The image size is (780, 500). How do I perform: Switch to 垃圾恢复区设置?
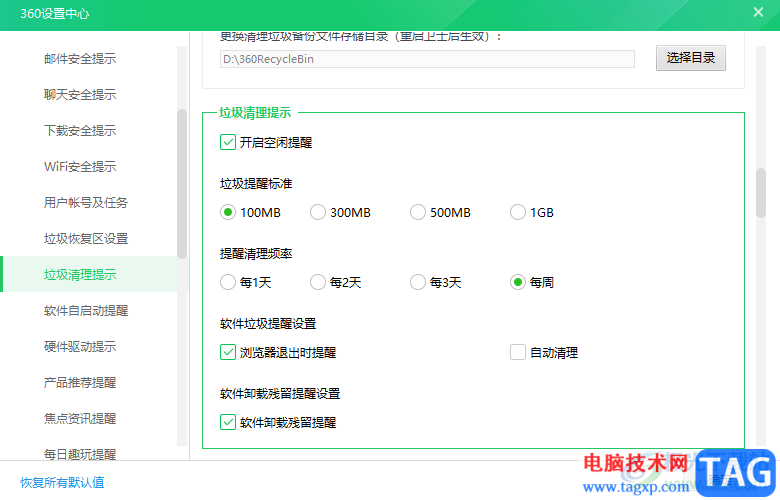click(86, 238)
